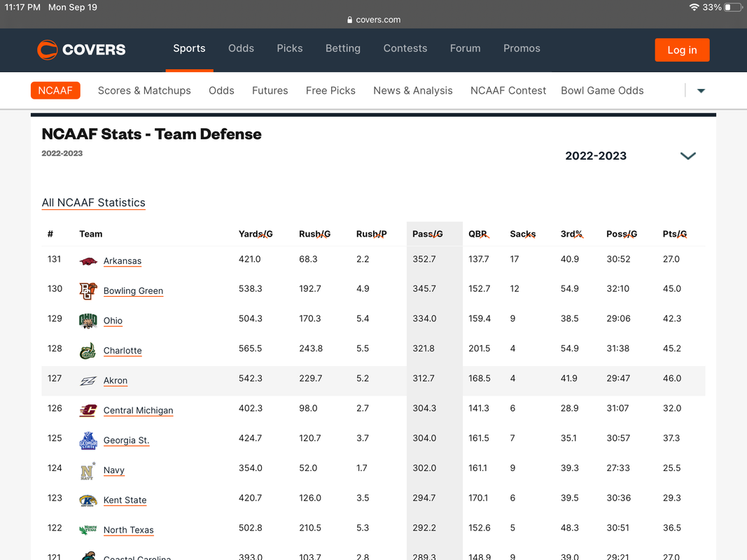The height and width of the screenshot is (560, 747).
Task: Sort by Pts/G column header
Action: [x=675, y=234]
